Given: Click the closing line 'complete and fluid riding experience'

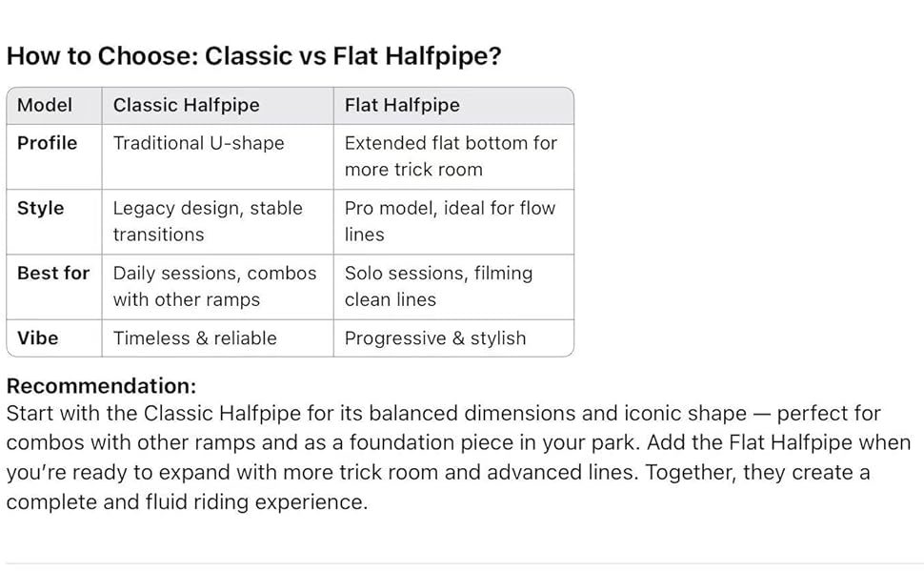Looking at the screenshot, I should pyautogui.click(x=187, y=502).
